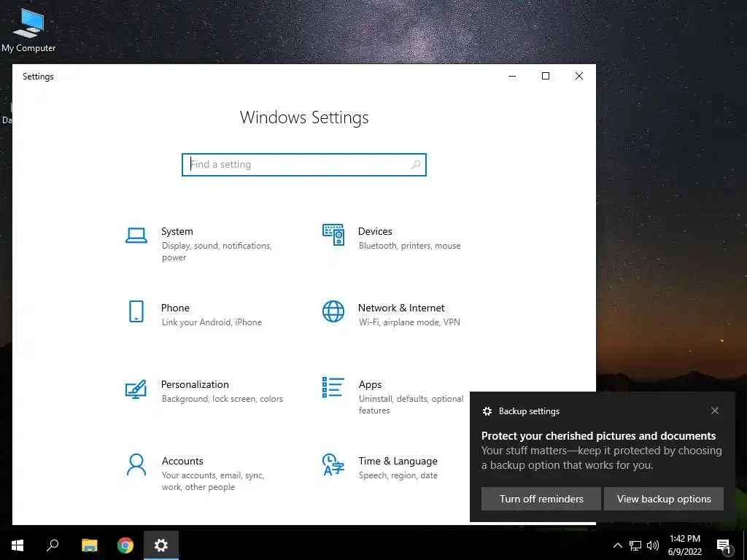Click 'Bluetooth, printers, mouse' description
Viewport: 747px width, 560px height.
[410, 246]
